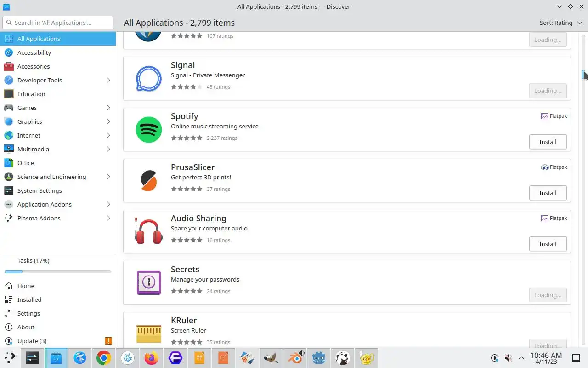Click 'Get perfect 3D prints!' text
The height and width of the screenshot is (368, 588).
click(x=201, y=178)
